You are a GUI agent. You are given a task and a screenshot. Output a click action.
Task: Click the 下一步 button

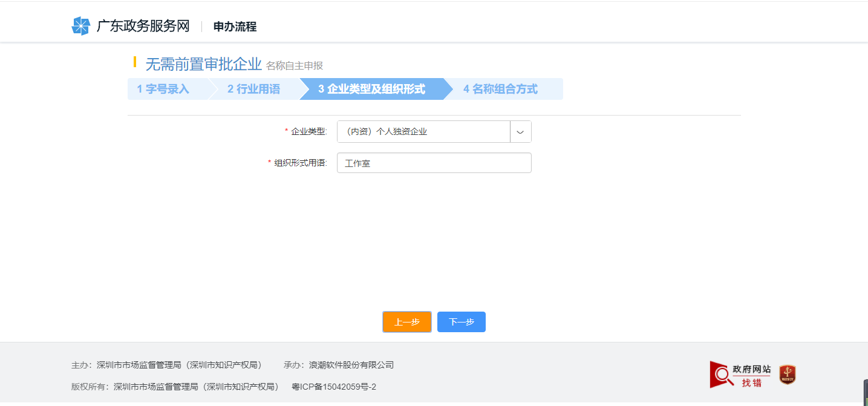[x=461, y=321]
